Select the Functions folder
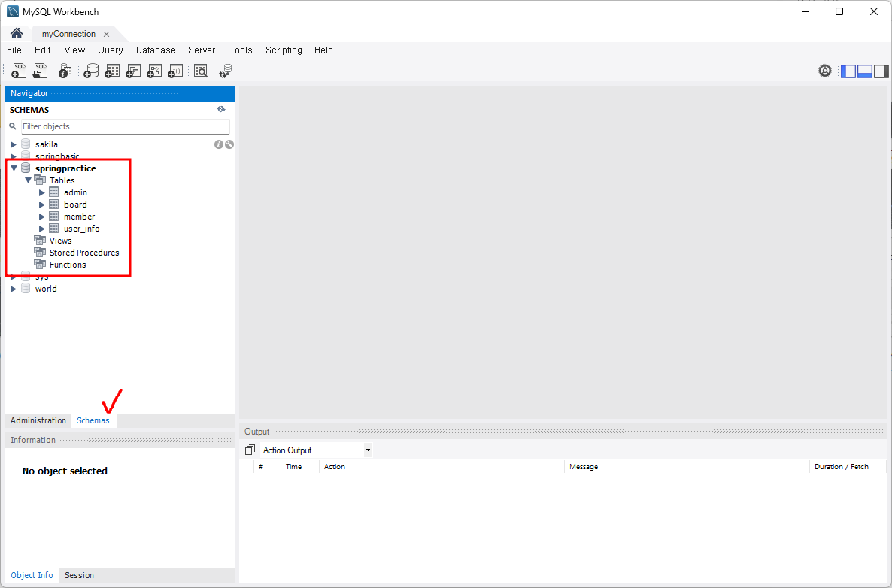The width and height of the screenshot is (892, 588). tap(68, 265)
